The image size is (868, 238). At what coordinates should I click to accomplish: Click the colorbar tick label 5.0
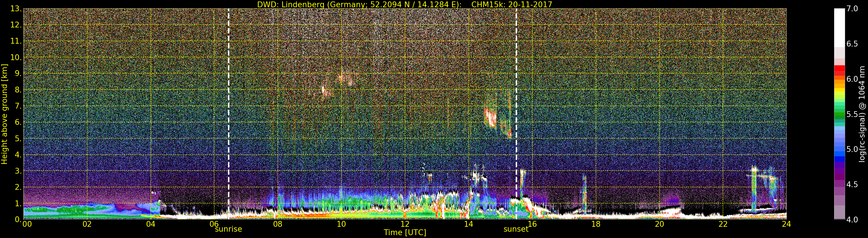852,149
